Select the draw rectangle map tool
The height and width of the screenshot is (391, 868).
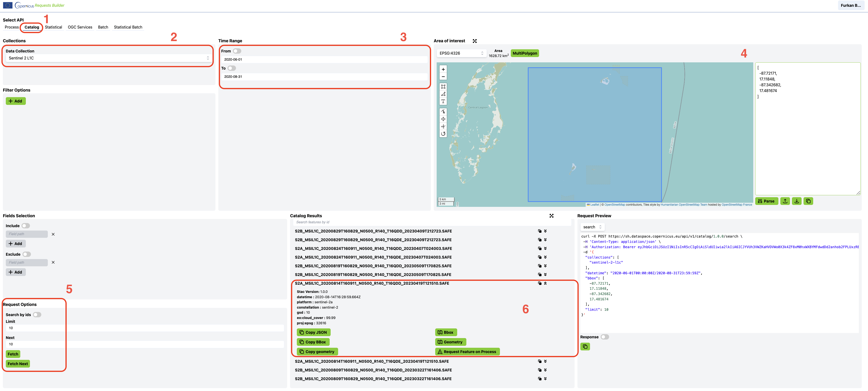click(x=443, y=87)
